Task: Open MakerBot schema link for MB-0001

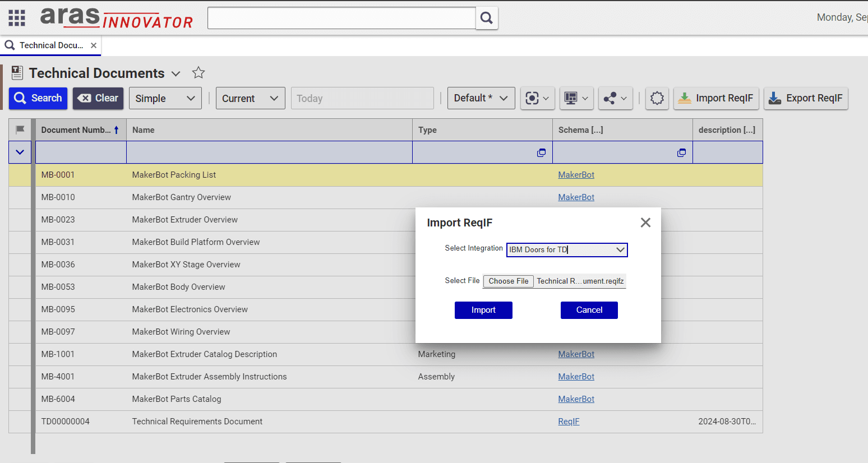Action: tap(576, 175)
